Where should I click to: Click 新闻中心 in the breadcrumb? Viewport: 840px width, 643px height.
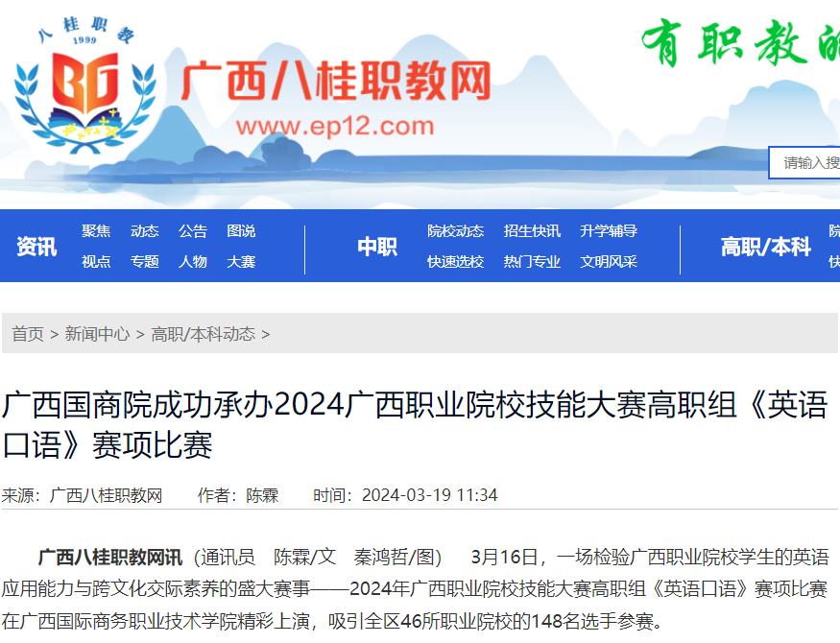(97, 334)
